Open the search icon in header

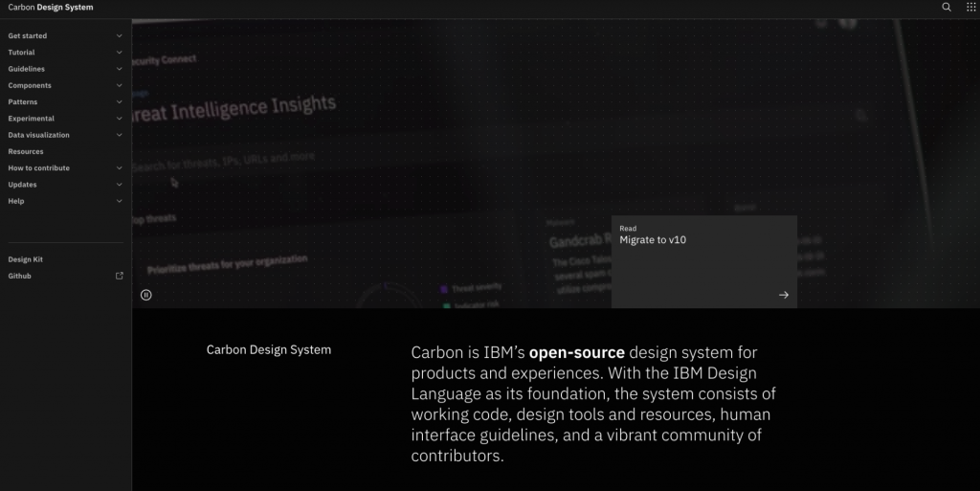(947, 7)
